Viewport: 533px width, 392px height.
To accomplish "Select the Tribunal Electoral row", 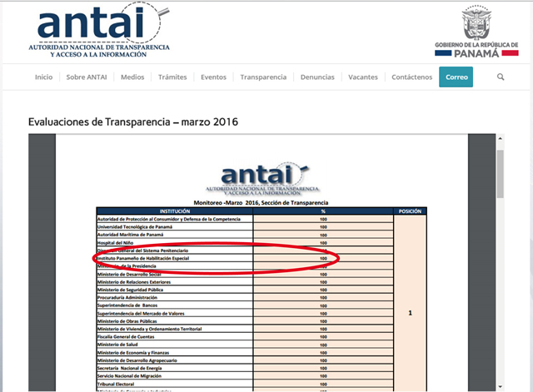I will [245, 385].
